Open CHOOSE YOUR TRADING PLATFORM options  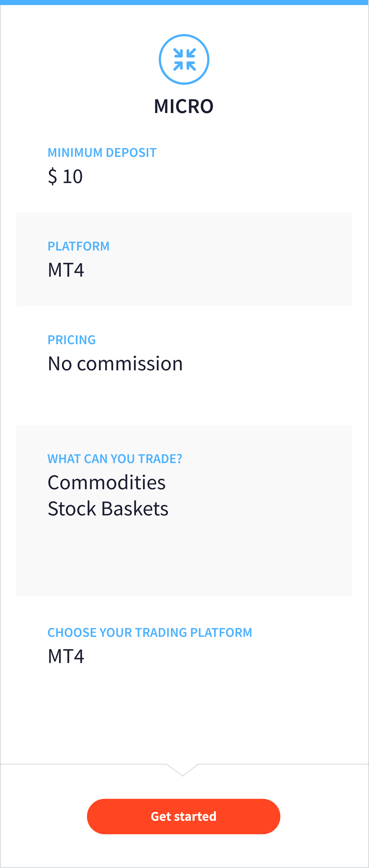click(x=150, y=633)
